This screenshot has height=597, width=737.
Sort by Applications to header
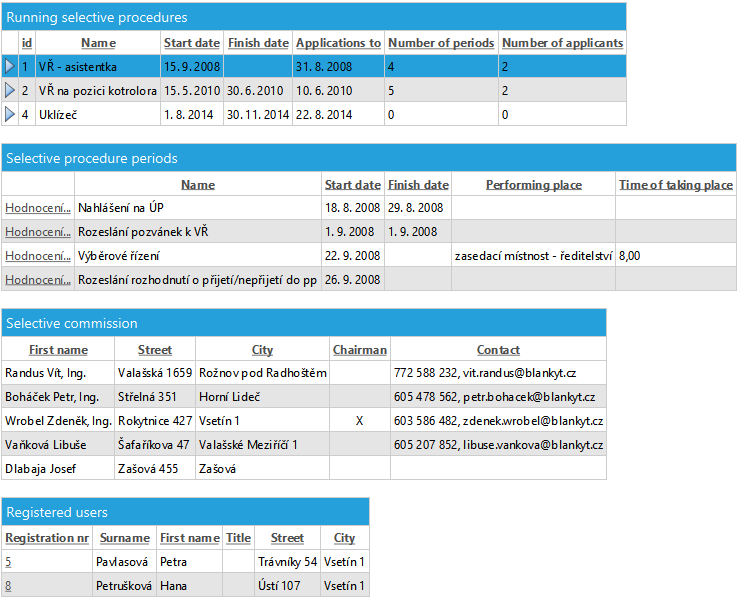[338, 43]
